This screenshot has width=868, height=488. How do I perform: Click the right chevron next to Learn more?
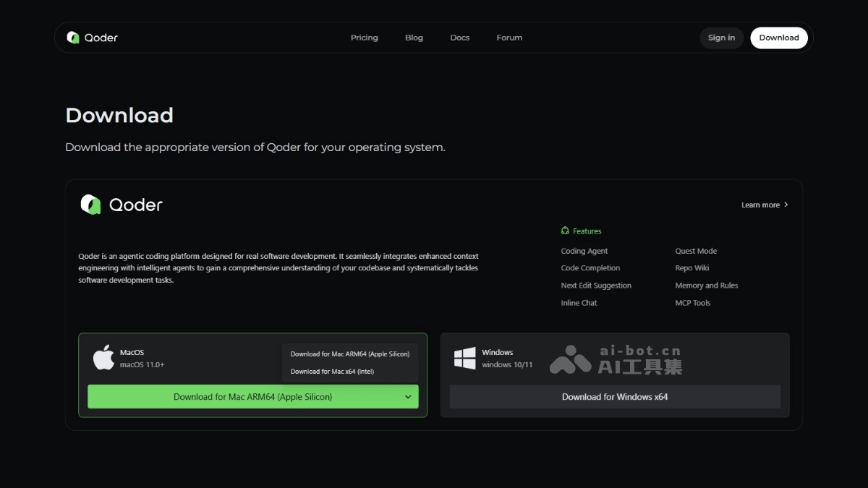786,205
